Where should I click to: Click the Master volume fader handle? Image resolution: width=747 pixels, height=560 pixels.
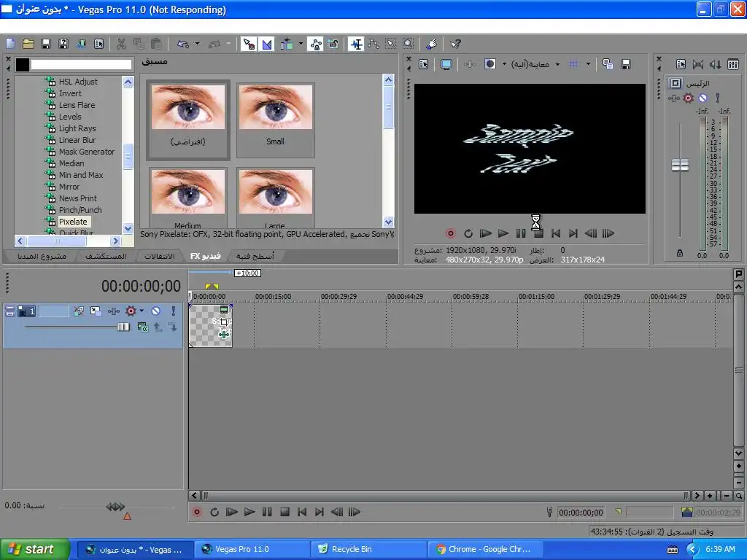click(681, 166)
